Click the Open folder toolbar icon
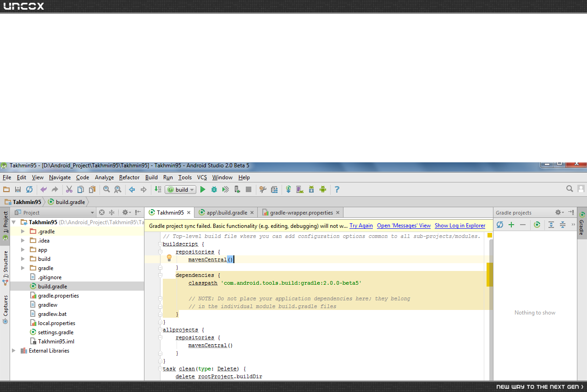This screenshot has height=392, width=587. tap(6, 189)
